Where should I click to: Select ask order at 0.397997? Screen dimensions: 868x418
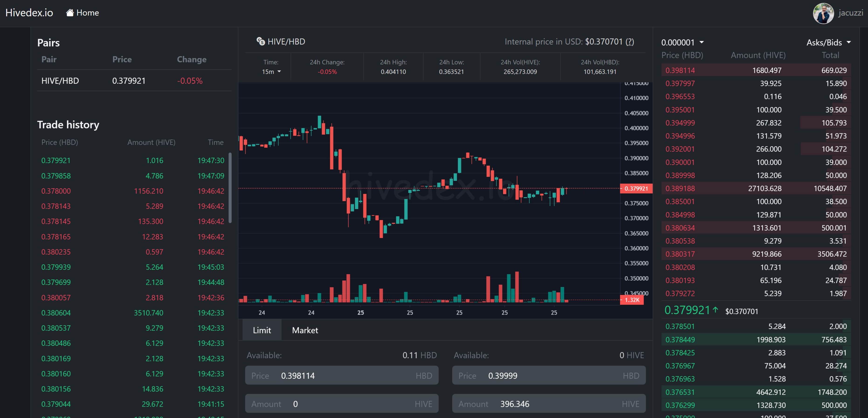coord(756,83)
